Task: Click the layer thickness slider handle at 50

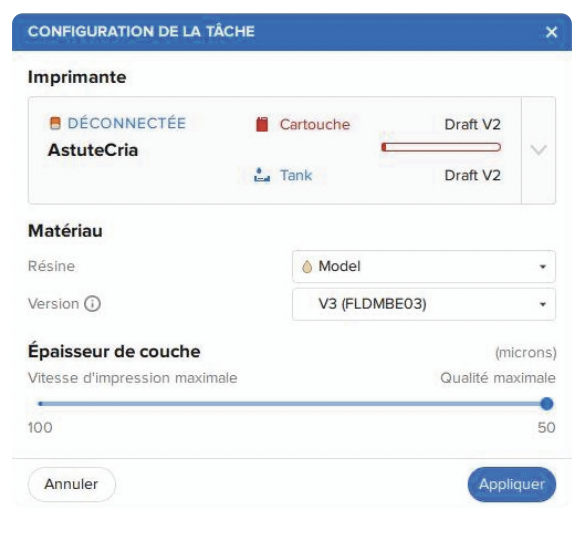Action: [546, 404]
